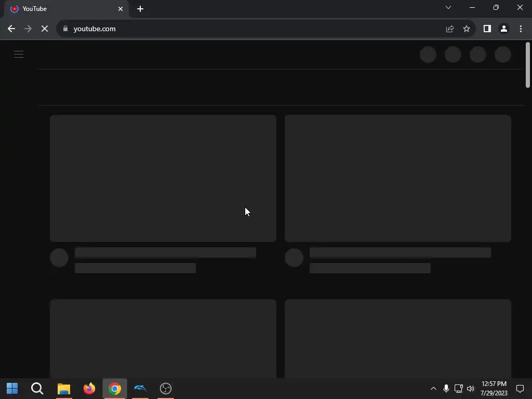Launch Firefox from the taskbar
Screen dimensions: 532x399
89,389
